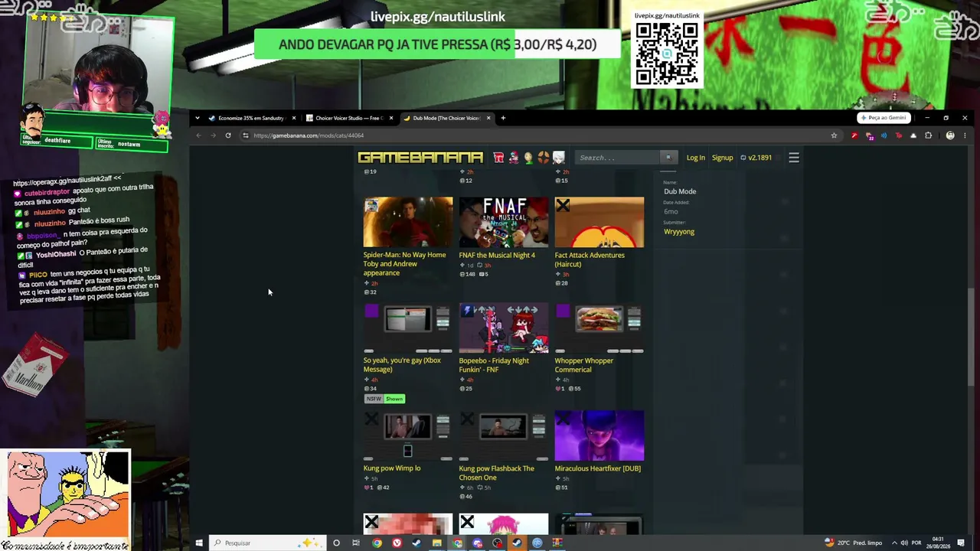The image size is (980, 551).
Task: Open So yeah, you're gay (Xbox Message) link
Action: pyautogui.click(x=402, y=365)
